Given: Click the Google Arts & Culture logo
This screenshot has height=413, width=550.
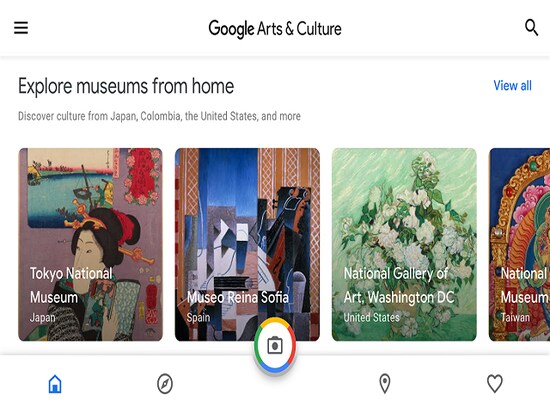Looking at the screenshot, I should [275, 29].
